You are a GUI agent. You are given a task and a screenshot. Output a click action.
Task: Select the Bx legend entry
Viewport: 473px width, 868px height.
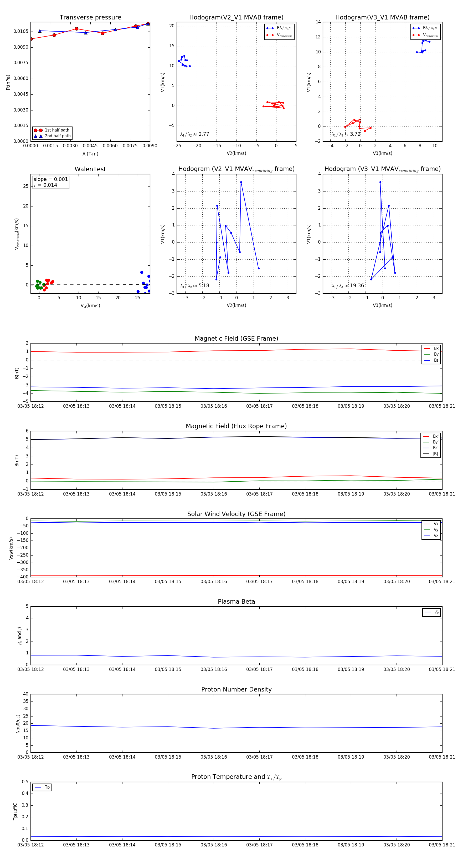(431, 349)
